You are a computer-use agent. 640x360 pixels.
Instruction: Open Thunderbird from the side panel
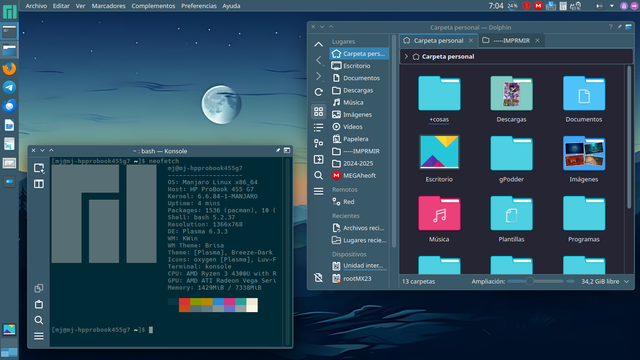pos(9,106)
